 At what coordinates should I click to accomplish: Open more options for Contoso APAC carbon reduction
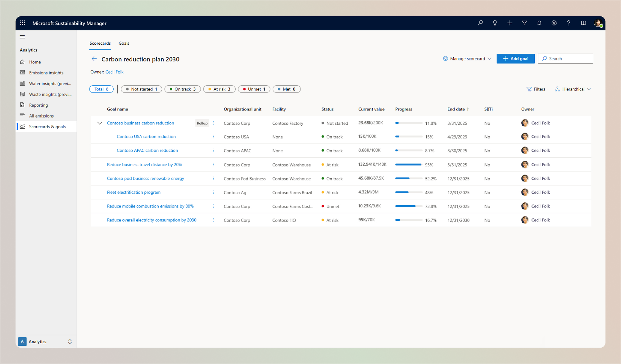pos(213,151)
